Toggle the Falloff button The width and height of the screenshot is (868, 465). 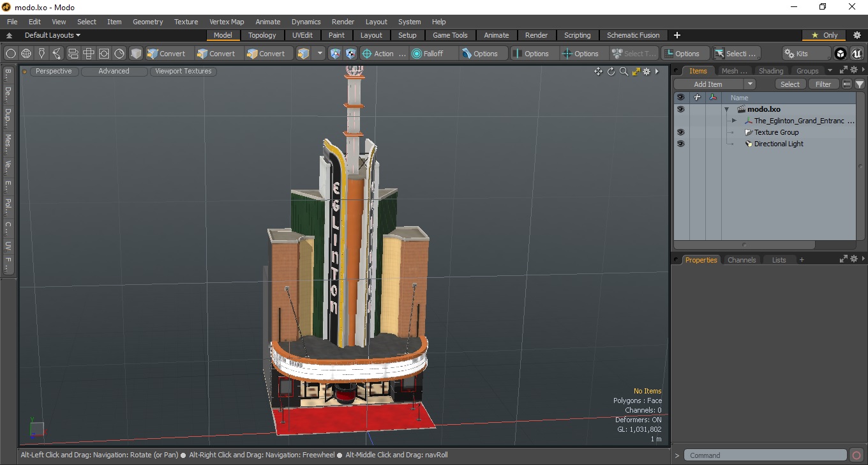click(x=433, y=54)
